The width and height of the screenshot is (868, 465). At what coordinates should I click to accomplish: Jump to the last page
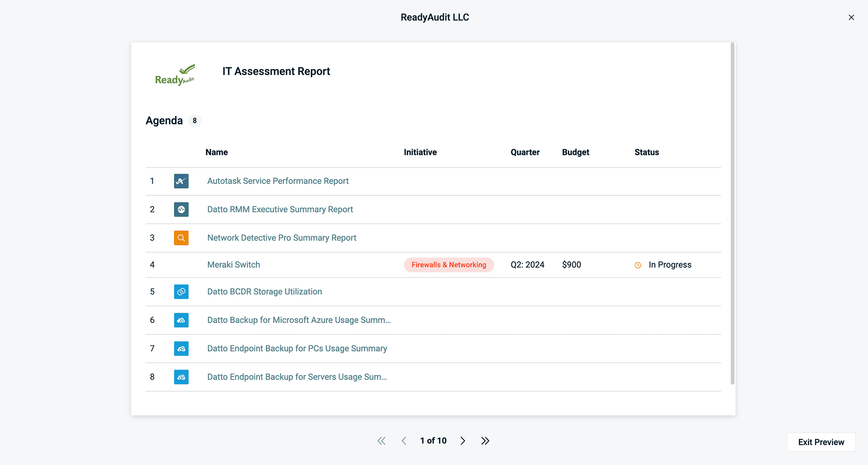[x=485, y=440]
